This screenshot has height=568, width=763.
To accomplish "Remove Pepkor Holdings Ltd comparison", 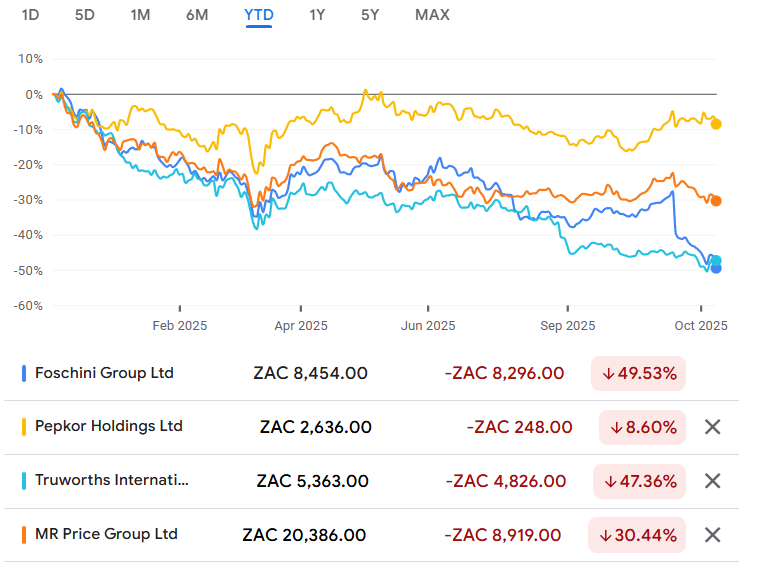I will [712, 427].
